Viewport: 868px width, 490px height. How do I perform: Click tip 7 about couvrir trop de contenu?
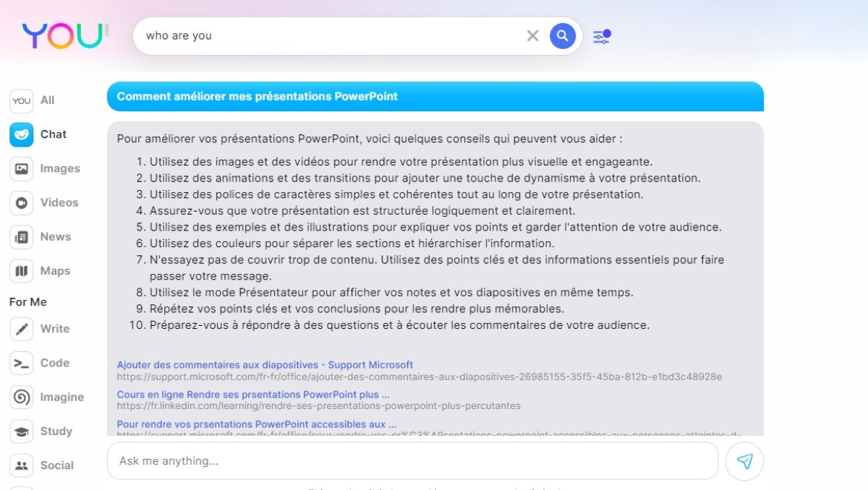point(437,267)
